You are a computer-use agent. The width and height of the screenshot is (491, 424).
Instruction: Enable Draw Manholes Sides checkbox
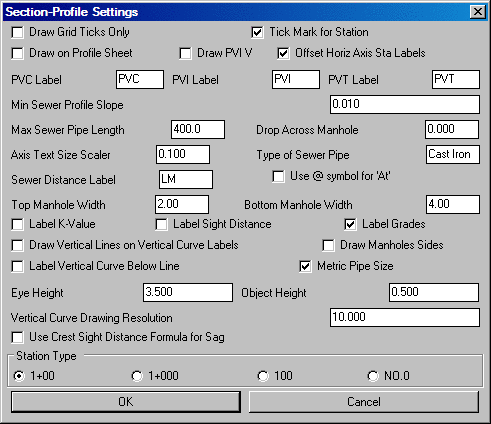click(x=328, y=246)
